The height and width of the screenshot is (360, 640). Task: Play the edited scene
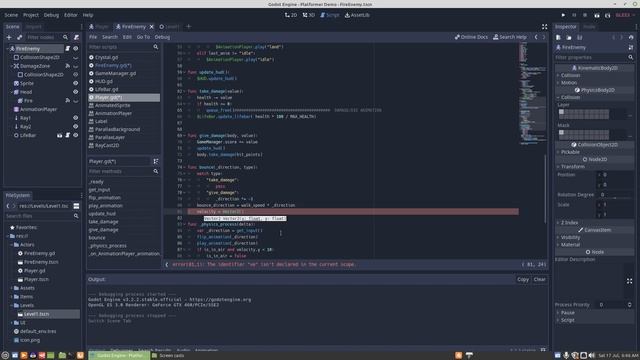(597, 15)
